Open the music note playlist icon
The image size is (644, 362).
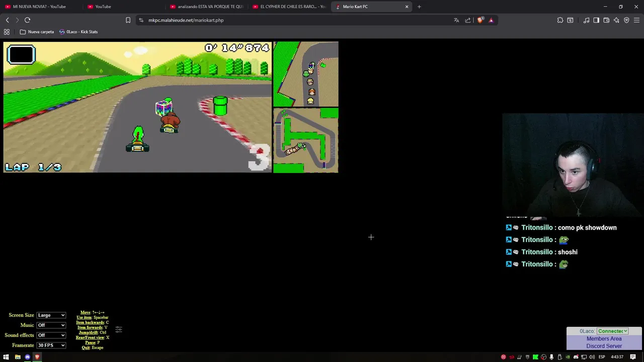click(x=586, y=20)
